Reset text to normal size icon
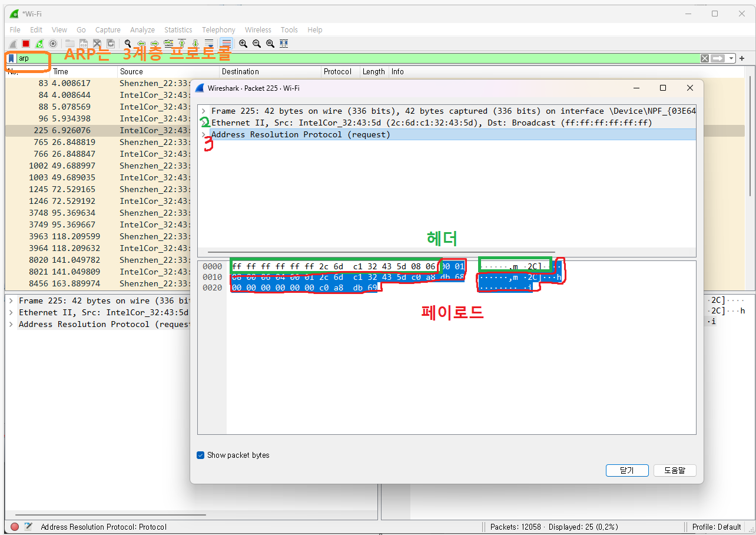This screenshot has width=756, height=535. tap(270, 44)
